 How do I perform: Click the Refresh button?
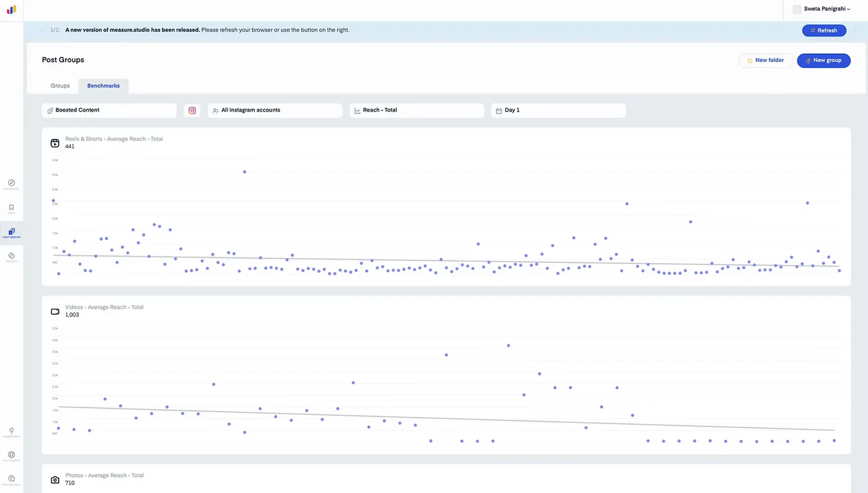(x=824, y=30)
